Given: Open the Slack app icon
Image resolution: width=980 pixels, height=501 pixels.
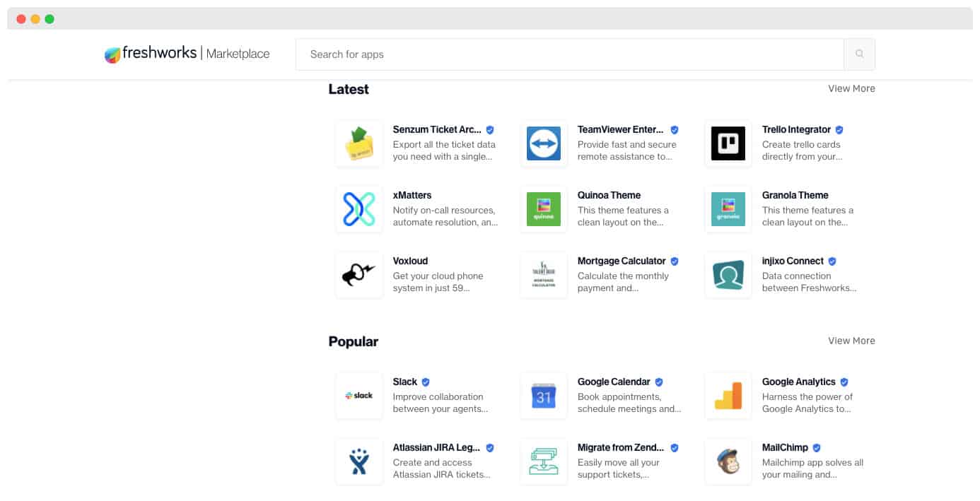Looking at the screenshot, I should pos(359,396).
